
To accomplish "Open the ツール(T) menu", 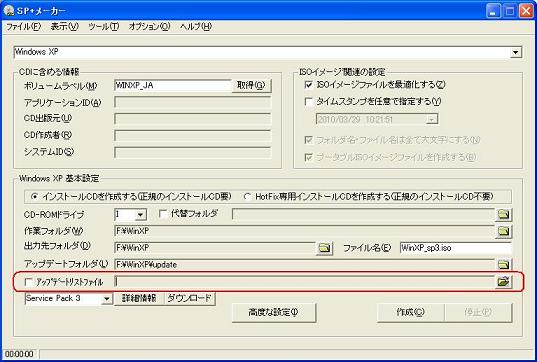I will 103,26.
